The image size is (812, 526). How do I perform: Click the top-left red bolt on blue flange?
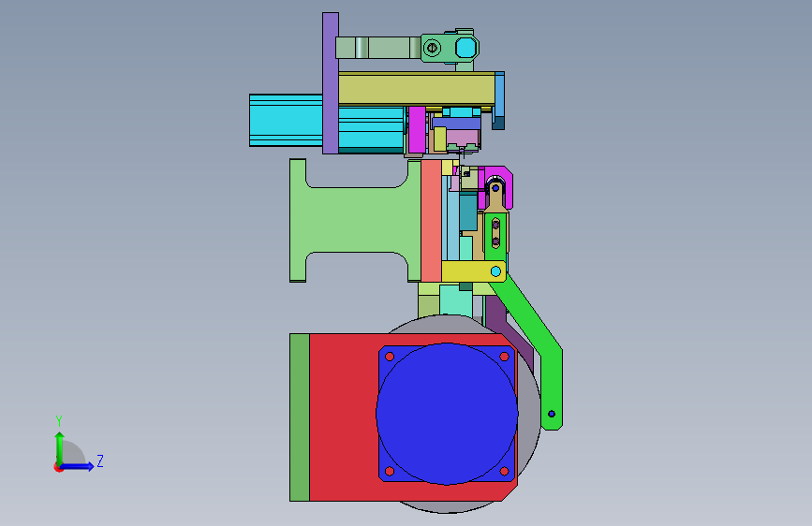click(390, 357)
